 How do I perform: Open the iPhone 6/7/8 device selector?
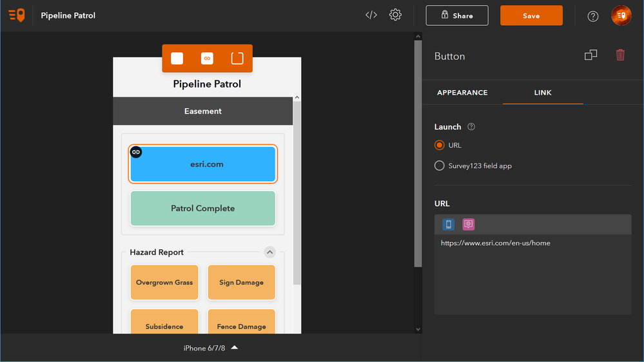[211, 348]
